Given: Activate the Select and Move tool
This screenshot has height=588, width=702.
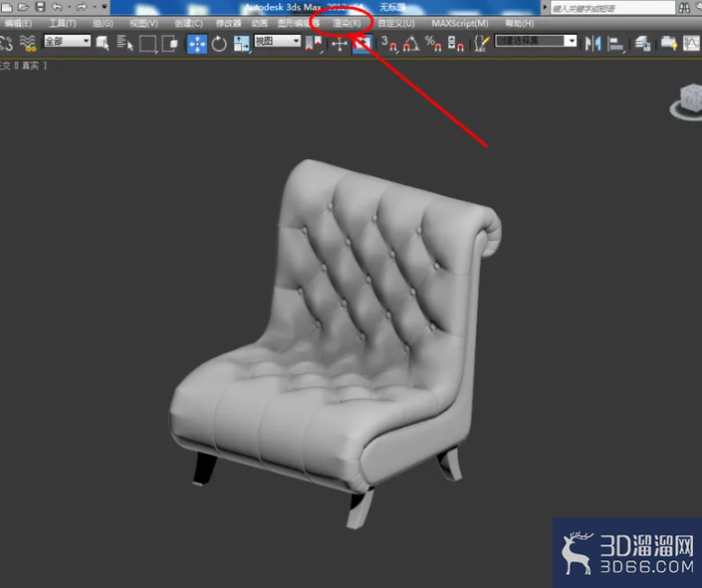Looking at the screenshot, I should [197, 44].
